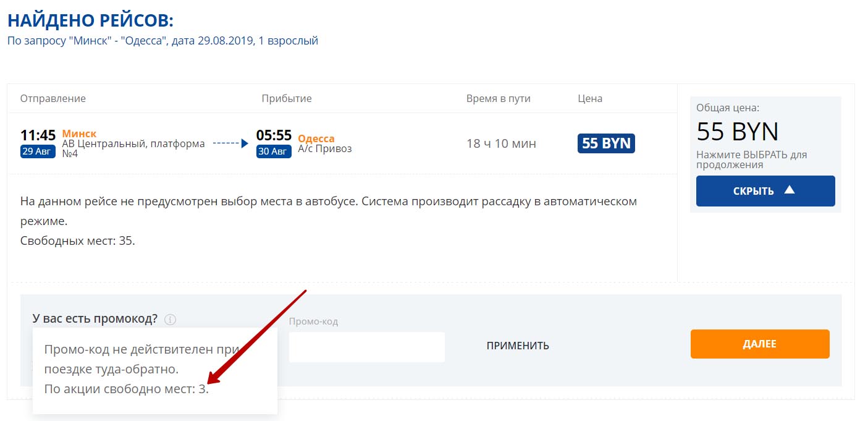This screenshot has width=868, height=421.
Task: Select the Минск departure city name
Action: (79, 134)
